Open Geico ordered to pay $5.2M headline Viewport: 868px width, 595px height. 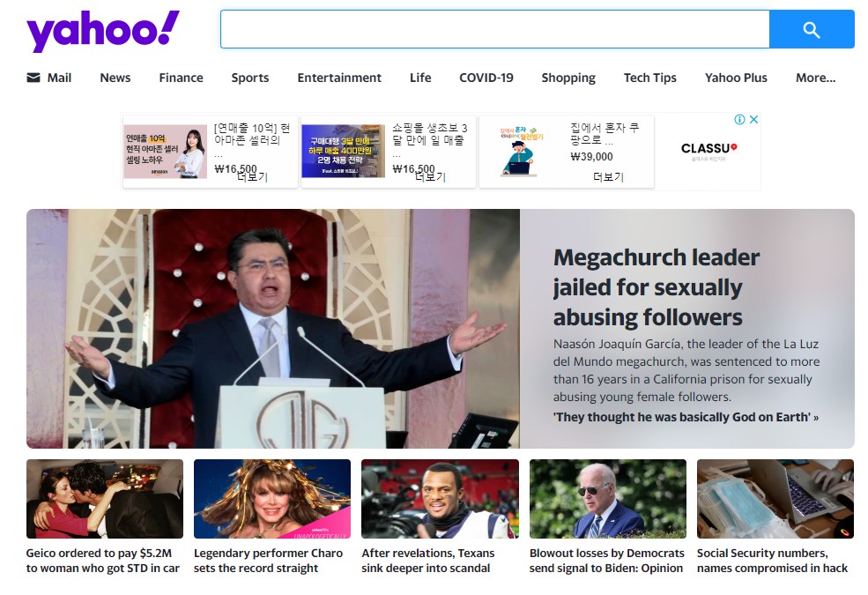click(x=103, y=561)
